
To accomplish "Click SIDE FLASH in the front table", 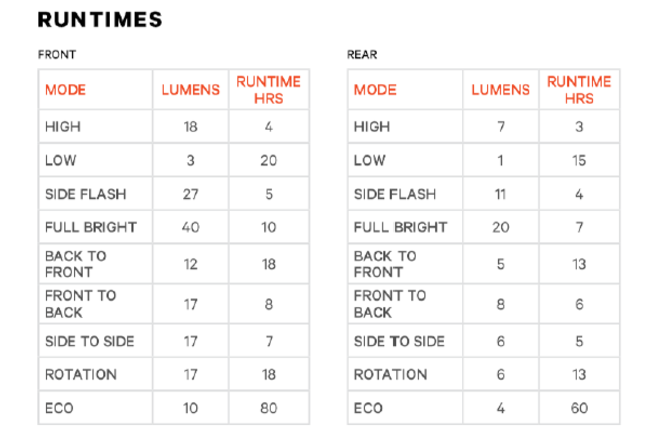I will (85, 194).
